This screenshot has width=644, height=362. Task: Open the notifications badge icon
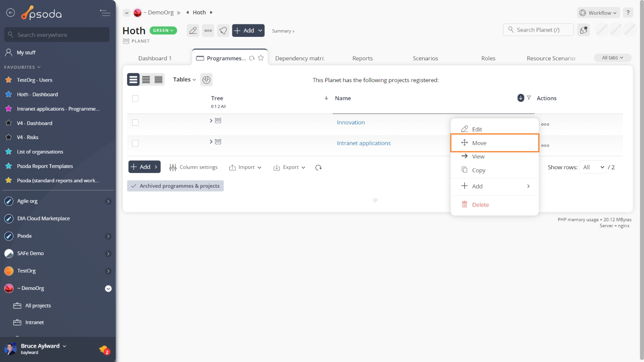[104, 350]
